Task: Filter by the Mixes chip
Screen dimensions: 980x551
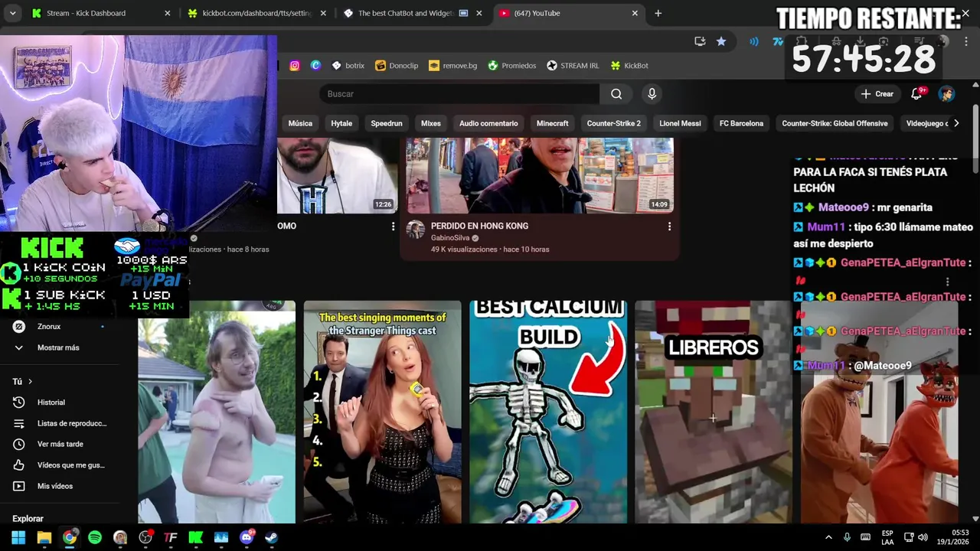Action: click(x=431, y=123)
